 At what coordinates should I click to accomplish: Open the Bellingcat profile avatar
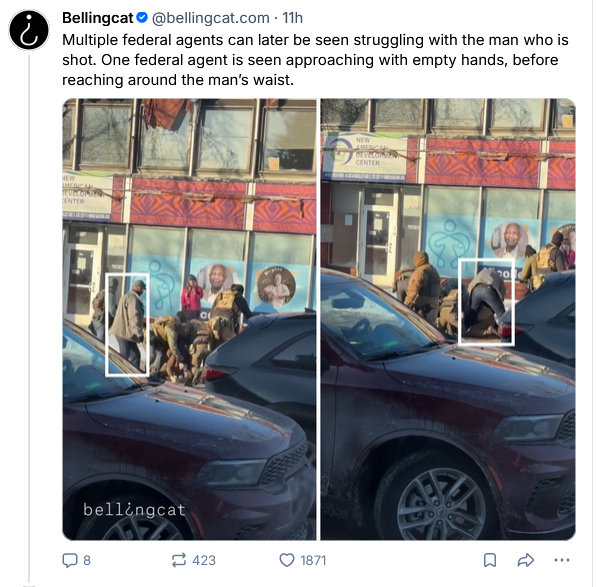click(x=29, y=30)
